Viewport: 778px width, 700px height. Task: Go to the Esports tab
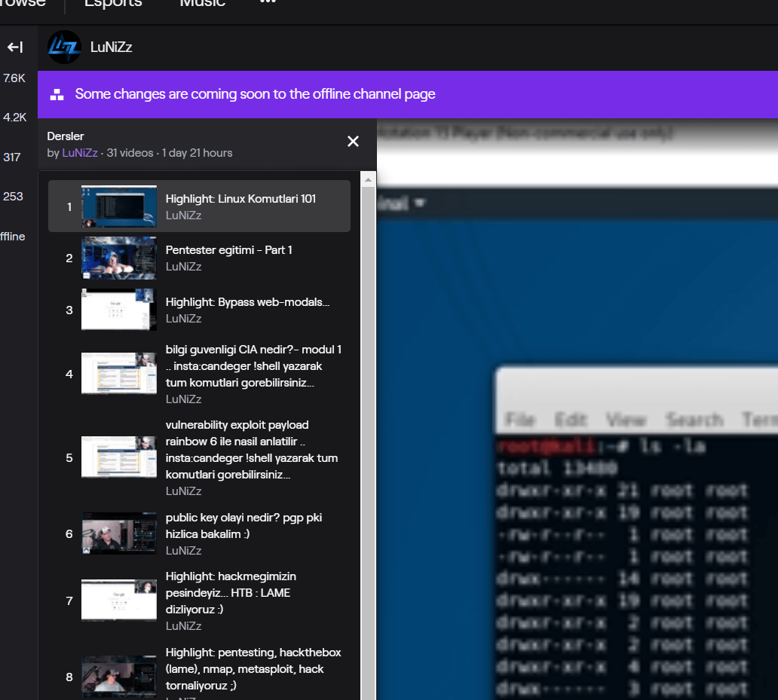coord(113,3)
